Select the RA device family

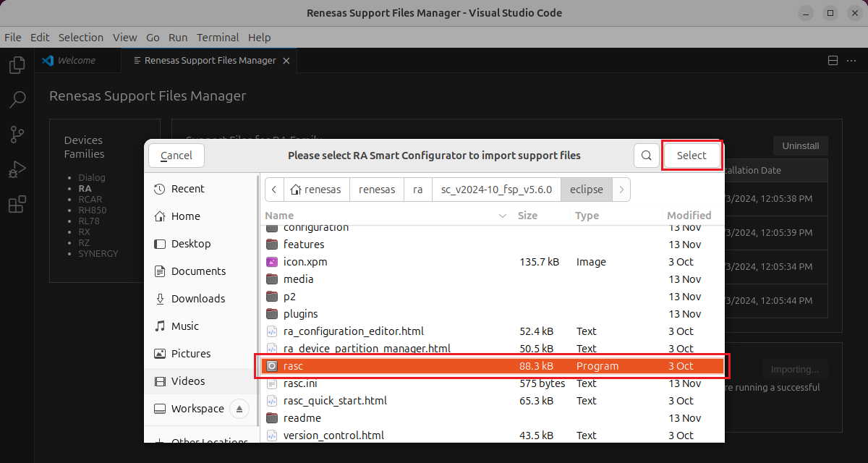85,188
